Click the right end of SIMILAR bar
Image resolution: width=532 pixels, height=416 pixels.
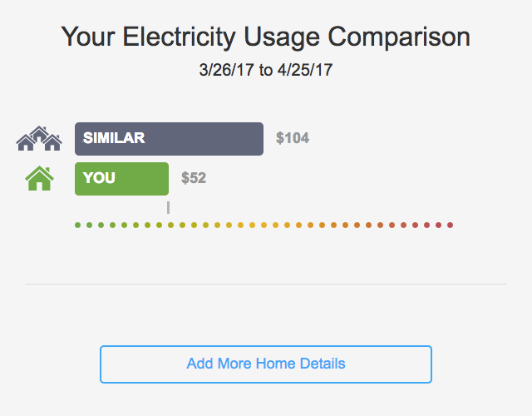(x=260, y=139)
